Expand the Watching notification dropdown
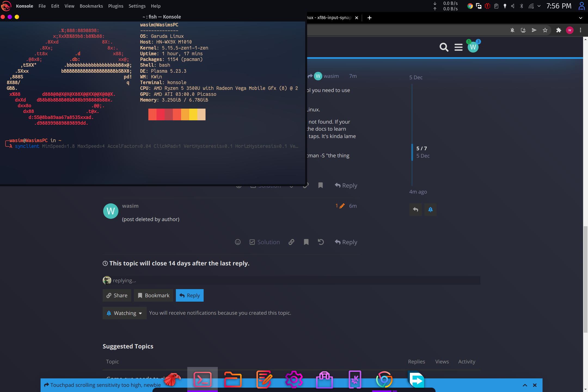This screenshot has width=588, height=392. pos(125,313)
